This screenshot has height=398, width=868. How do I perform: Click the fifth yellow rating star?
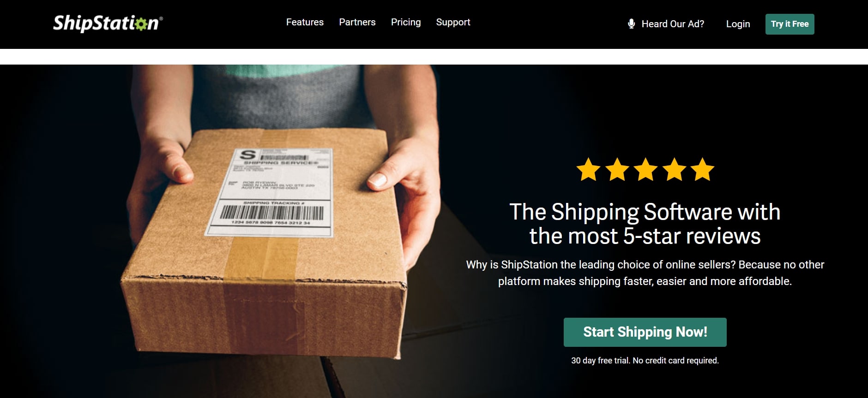(x=703, y=169)
